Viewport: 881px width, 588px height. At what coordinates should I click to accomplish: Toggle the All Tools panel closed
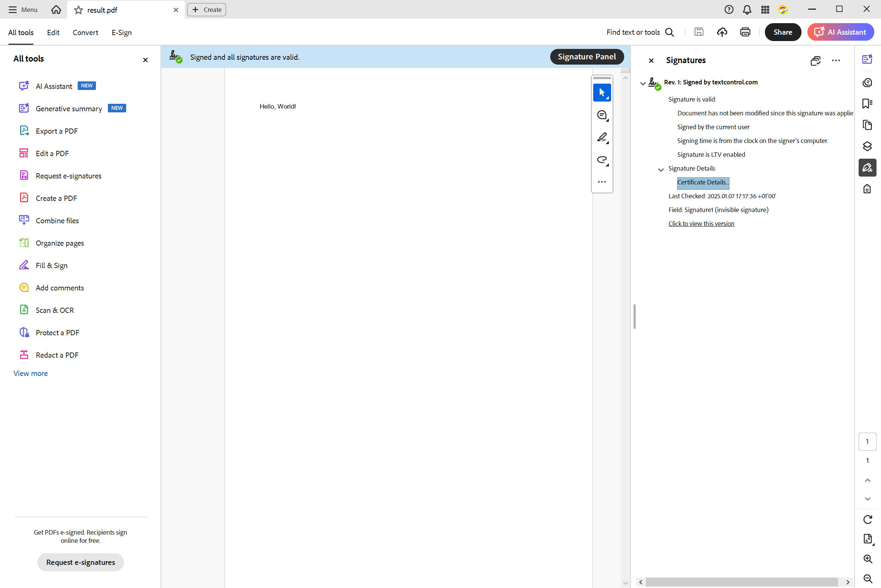coord(146,58)
